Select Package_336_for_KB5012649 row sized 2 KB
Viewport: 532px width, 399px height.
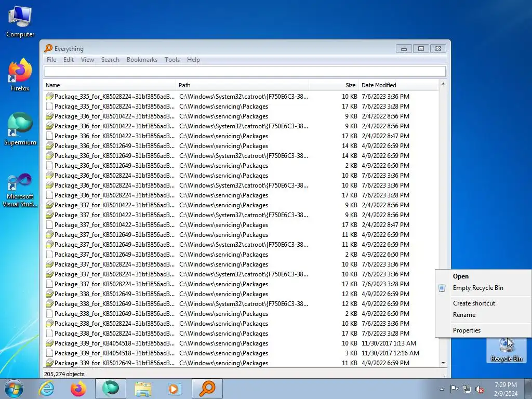click(x=241, y=166)
